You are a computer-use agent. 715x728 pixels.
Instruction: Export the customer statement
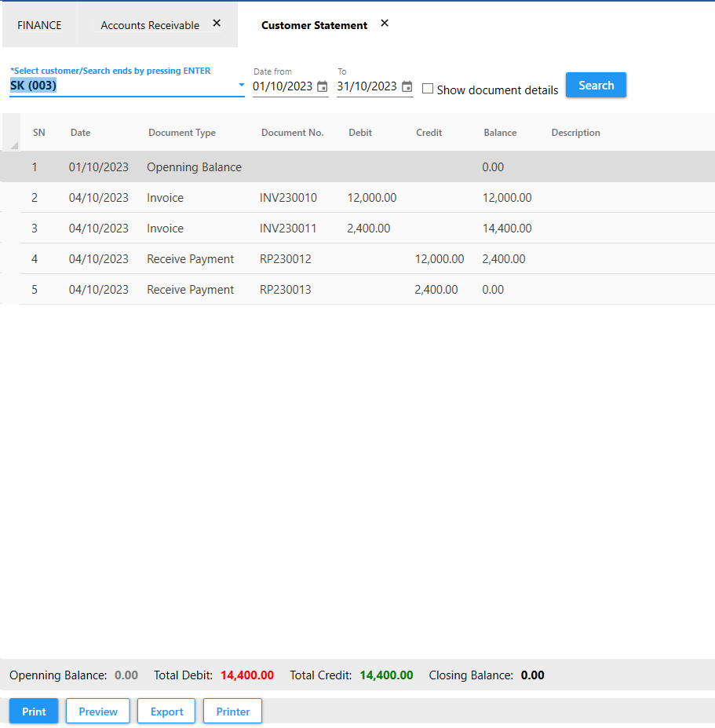166,712
